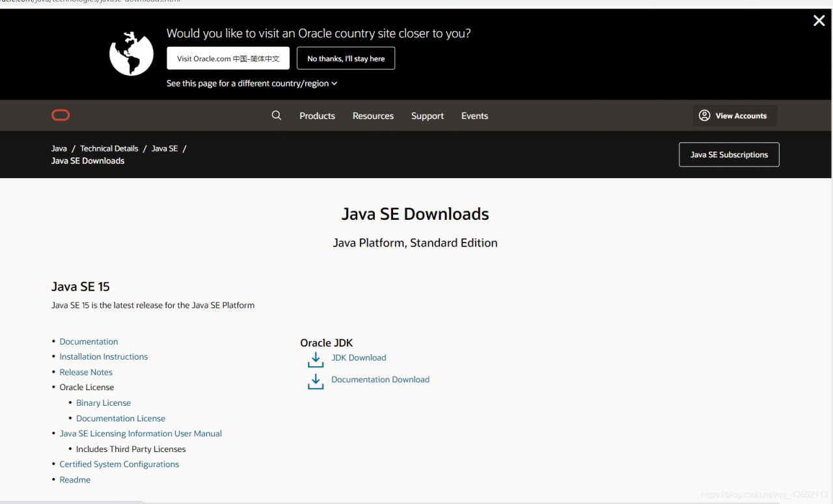Open the Products menu
The width and height of the screenshot is (833, 504).
tap(317, 116)
